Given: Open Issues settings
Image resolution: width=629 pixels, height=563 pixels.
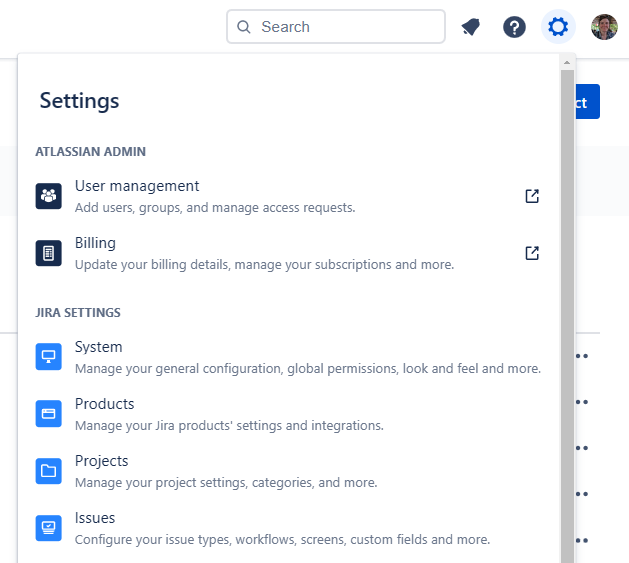Looking at the screenshot, I should [x=288, y=528].
